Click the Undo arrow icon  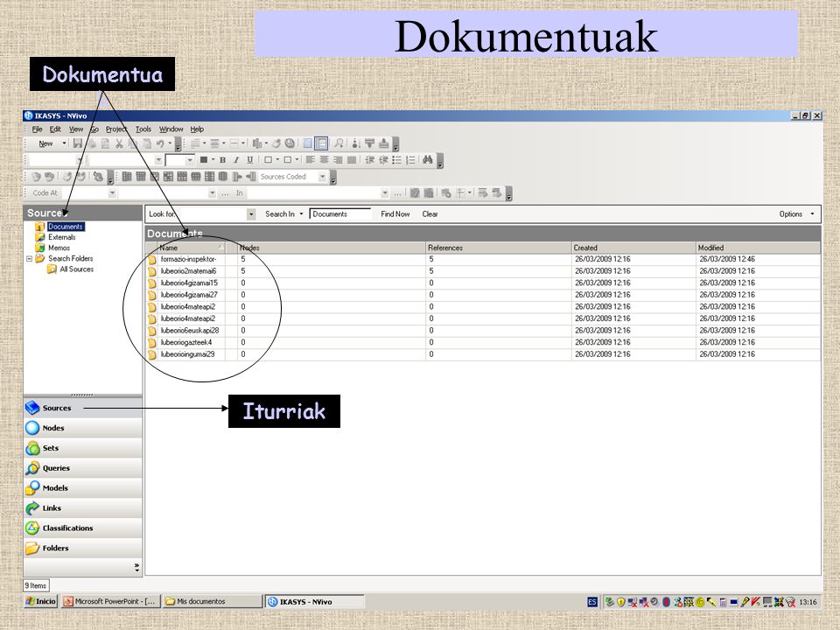point(160,143)
